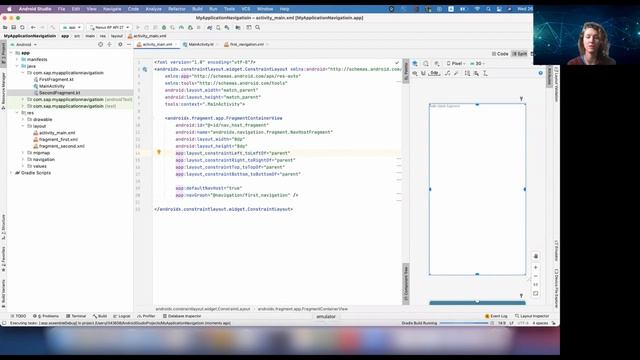Open the Pixel device dropdown in design toolbar

[456, 64]
